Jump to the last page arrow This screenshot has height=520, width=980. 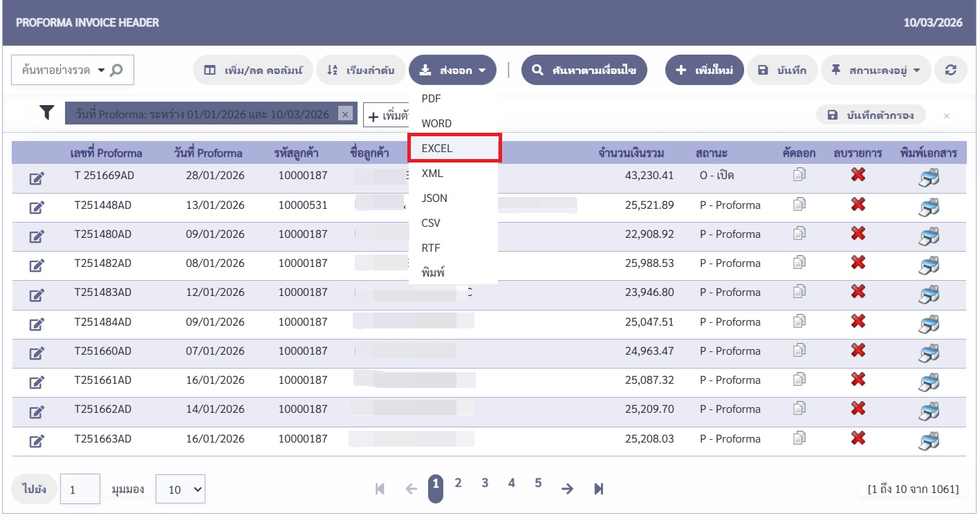(599, 489)
